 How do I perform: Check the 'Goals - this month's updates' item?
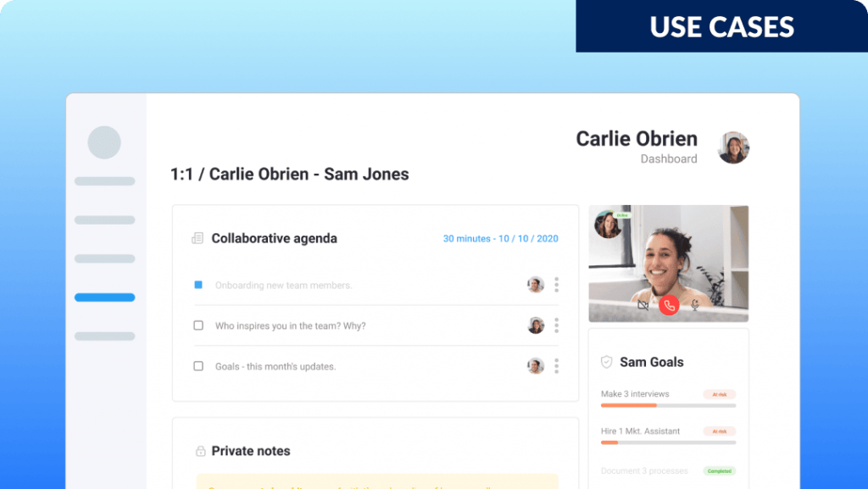point(198,366)
